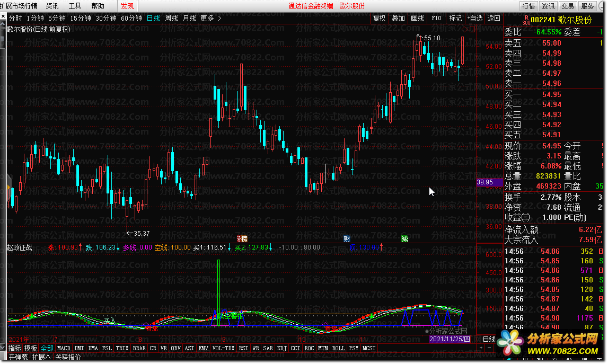This screenshot has width=608, height=364.
Task: Choose the OBV indicator
Action: (175, 348)
